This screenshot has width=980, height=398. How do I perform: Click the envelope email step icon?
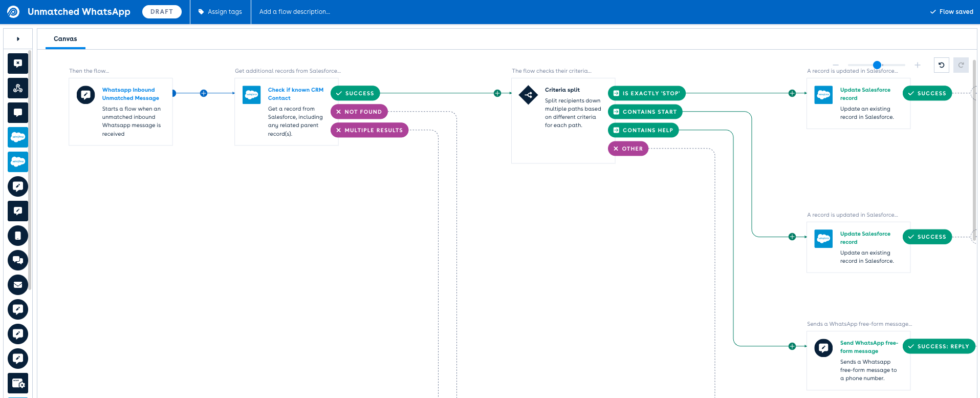pos(18,285)
